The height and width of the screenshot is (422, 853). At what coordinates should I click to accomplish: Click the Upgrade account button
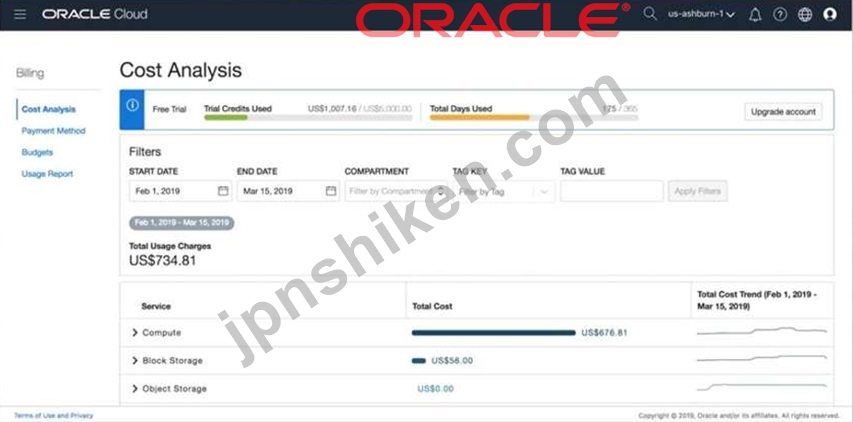[783, 112]
